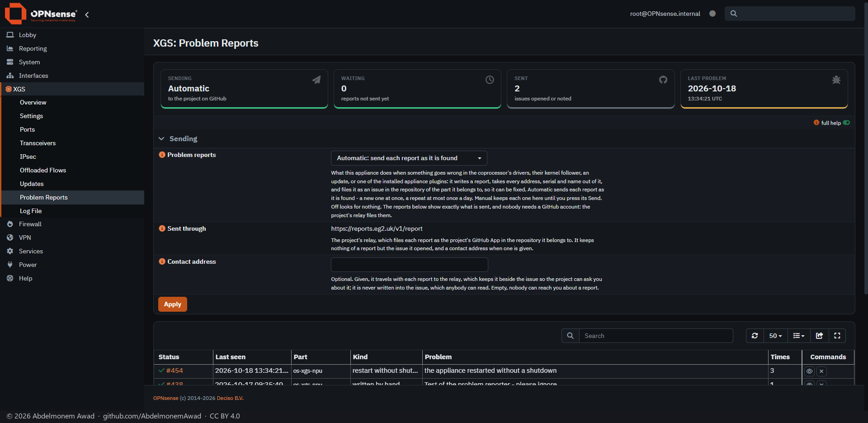This screenshot has height=423, width=868.
Task: Open the Problem reports sending mode dropdown
Action: (409, 158)
